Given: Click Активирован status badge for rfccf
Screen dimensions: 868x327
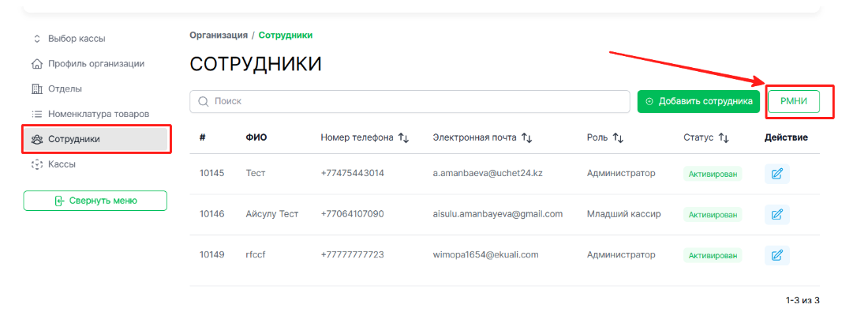Looking at the screenshot, I should coord(713,255).
